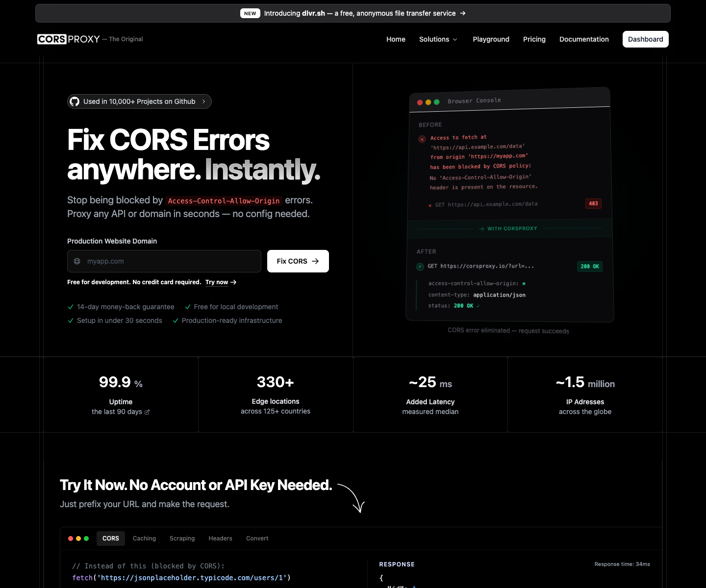Click the GitHub icon in the projects badge

tap(75, 101)
